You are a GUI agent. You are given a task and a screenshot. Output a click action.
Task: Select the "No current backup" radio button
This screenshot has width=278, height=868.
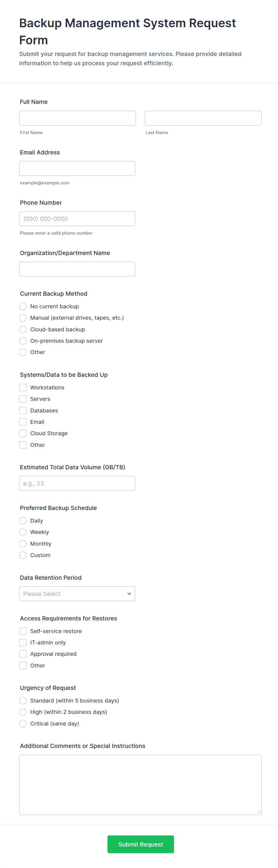click(22, 306)
